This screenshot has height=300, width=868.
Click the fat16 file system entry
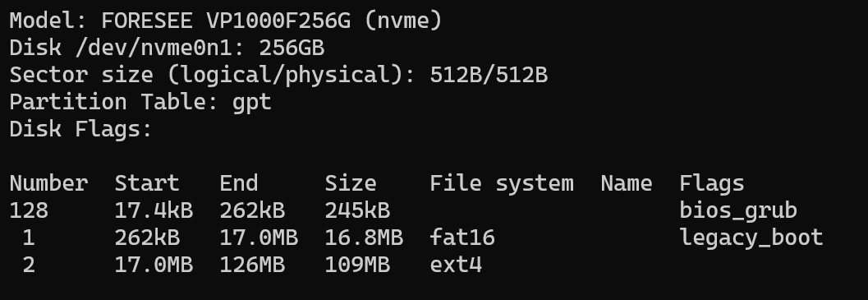coord(462,238)
